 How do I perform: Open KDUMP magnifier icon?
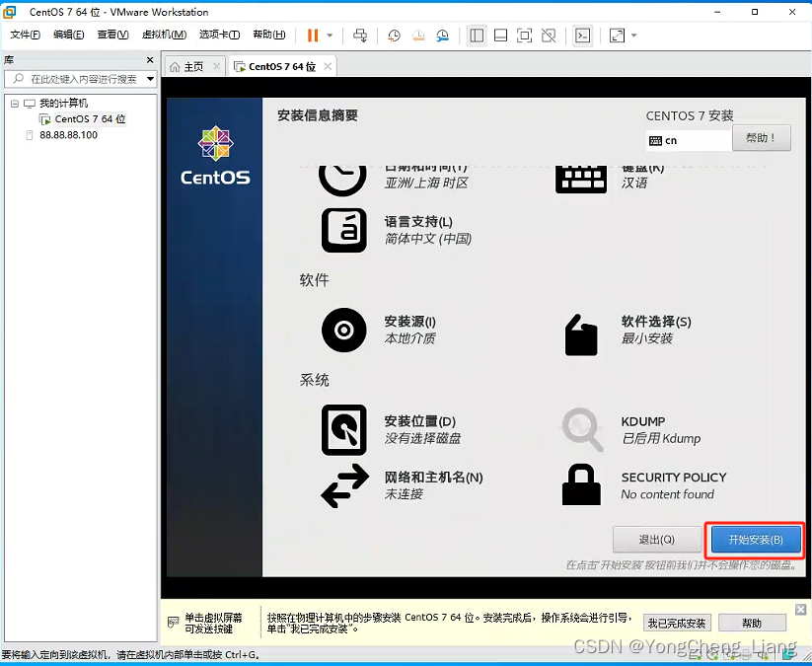click(582, 429)
